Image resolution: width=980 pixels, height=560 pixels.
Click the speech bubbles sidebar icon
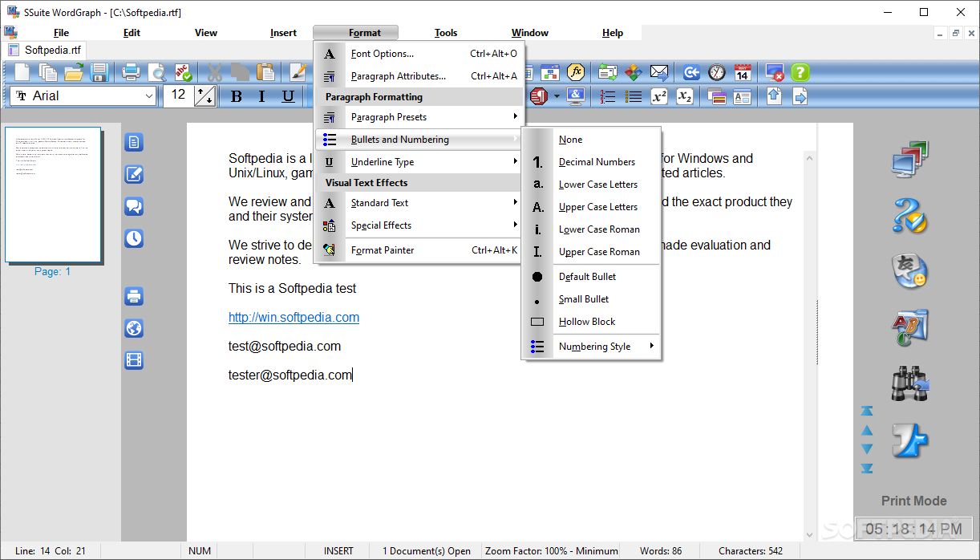[134, 206]
